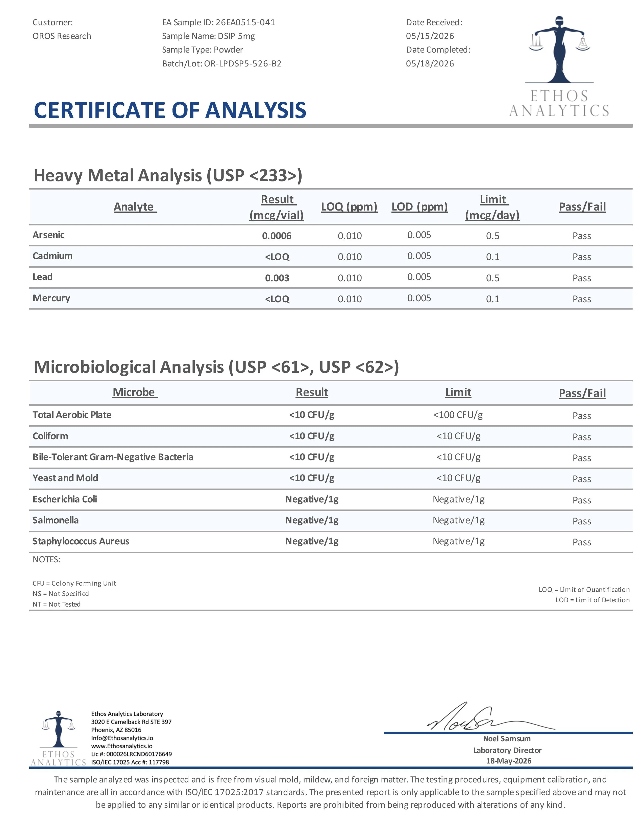Click the OROS Research customer name
Image resolution: width=644 pixels, height=834 pixels.
(62, 36)
